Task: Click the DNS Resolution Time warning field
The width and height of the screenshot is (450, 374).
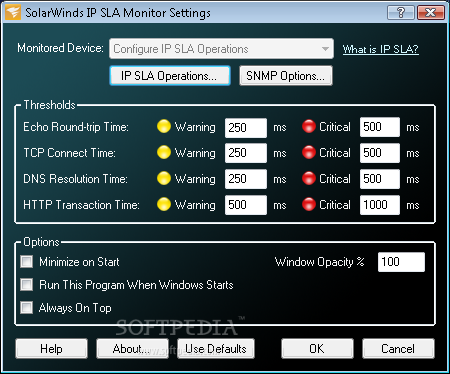Action: coord(246,179)
